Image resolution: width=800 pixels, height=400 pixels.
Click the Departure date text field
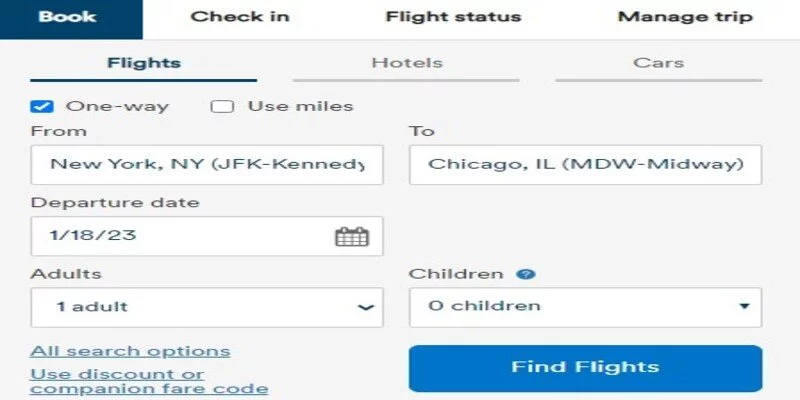click(207, 236)
